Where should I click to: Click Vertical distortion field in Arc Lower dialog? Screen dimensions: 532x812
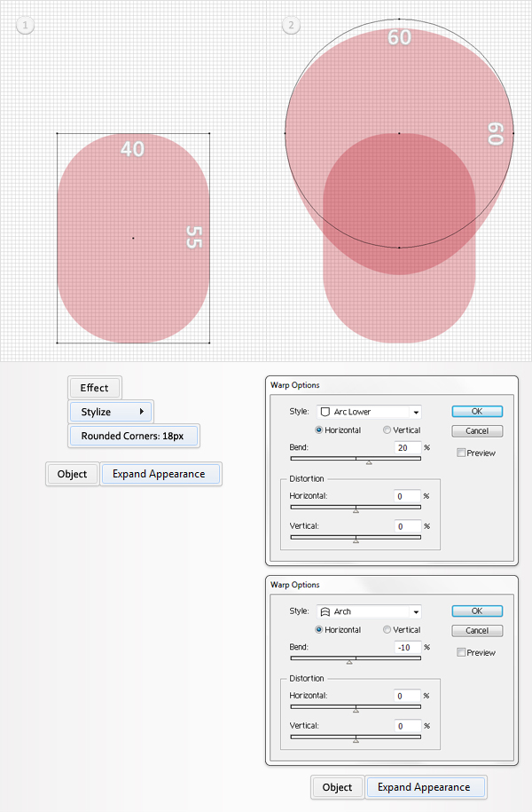(x=408, y=526)
